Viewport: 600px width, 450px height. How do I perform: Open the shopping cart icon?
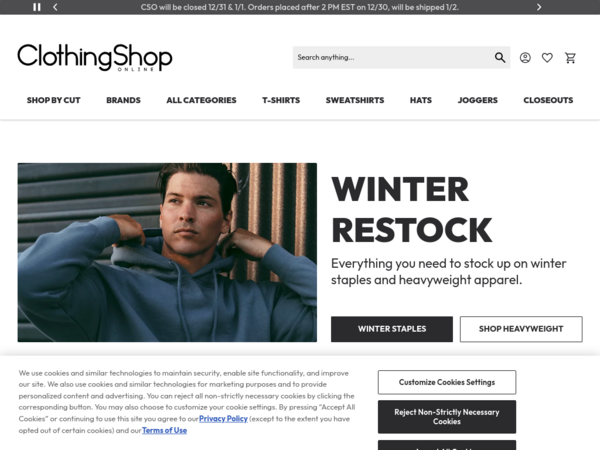pos(571,58)
